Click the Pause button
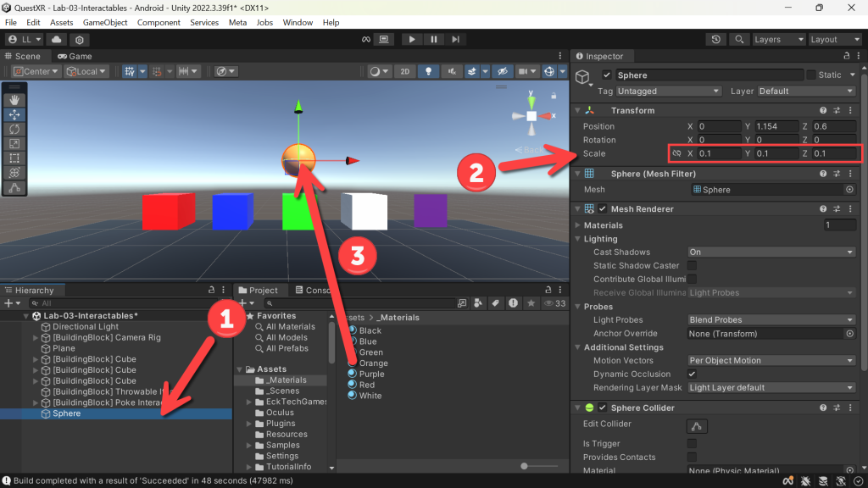868x488 pixels. click(x=433, y=39)
